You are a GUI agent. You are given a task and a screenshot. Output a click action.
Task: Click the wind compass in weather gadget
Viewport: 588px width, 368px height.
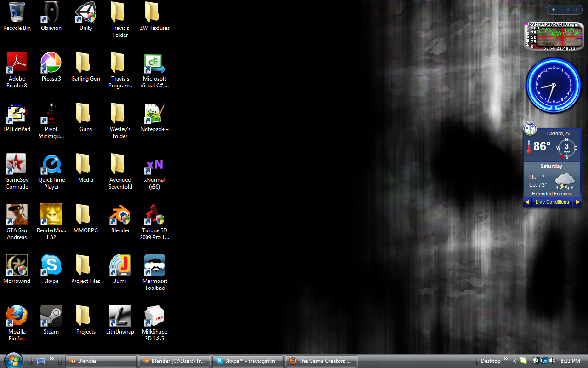coord(566,148)
